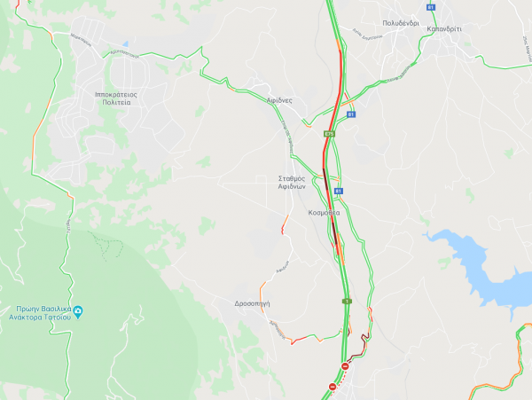Click the Κοσμόθεα place label
The image size is (532, 400).
324,213
